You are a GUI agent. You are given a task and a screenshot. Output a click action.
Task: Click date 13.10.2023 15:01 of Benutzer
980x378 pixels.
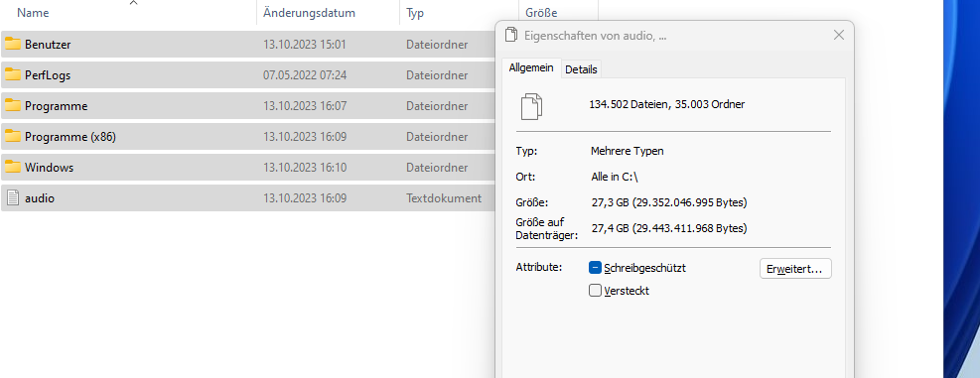pyautogui.click(x=305, y=45)
